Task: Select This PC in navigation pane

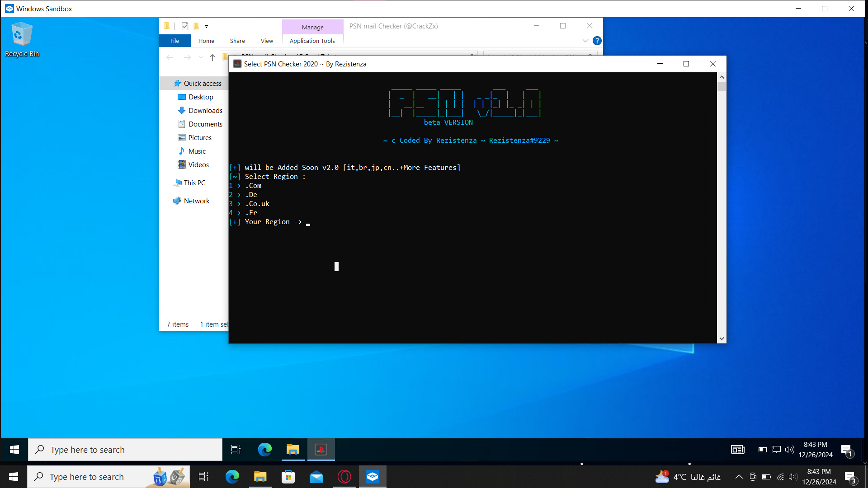Action: pyautogui.click(x=194, y=183)
